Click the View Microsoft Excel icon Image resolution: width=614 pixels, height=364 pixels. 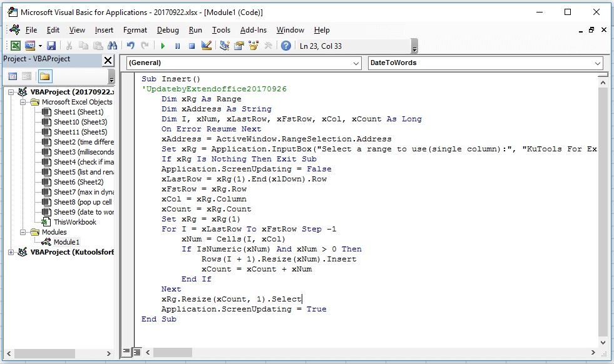(15, 46)
